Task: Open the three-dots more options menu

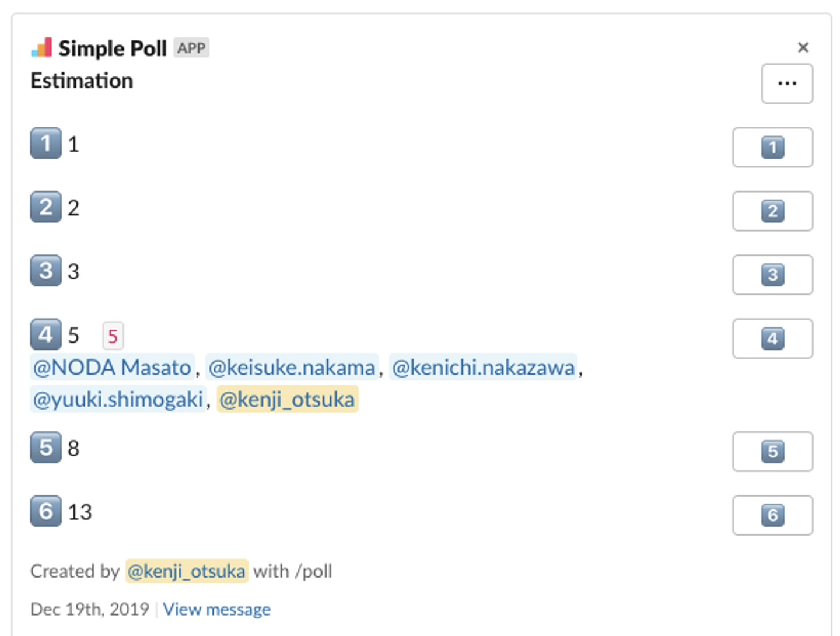Action: tap(787, 83)
